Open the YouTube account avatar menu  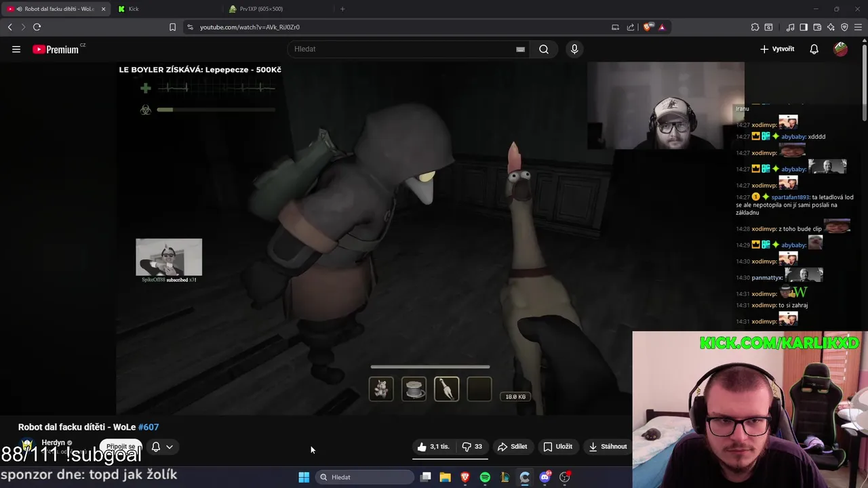tap(841, 49)
